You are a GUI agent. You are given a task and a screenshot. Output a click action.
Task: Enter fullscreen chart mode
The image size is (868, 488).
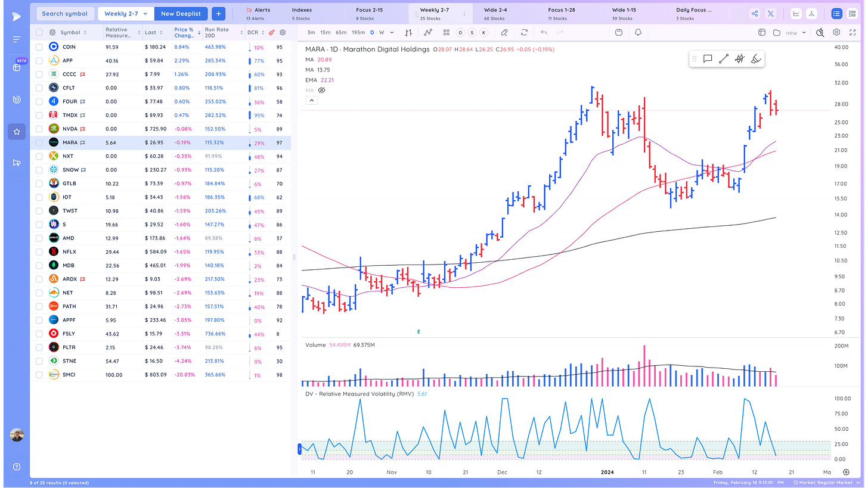(x=852, y=33)
